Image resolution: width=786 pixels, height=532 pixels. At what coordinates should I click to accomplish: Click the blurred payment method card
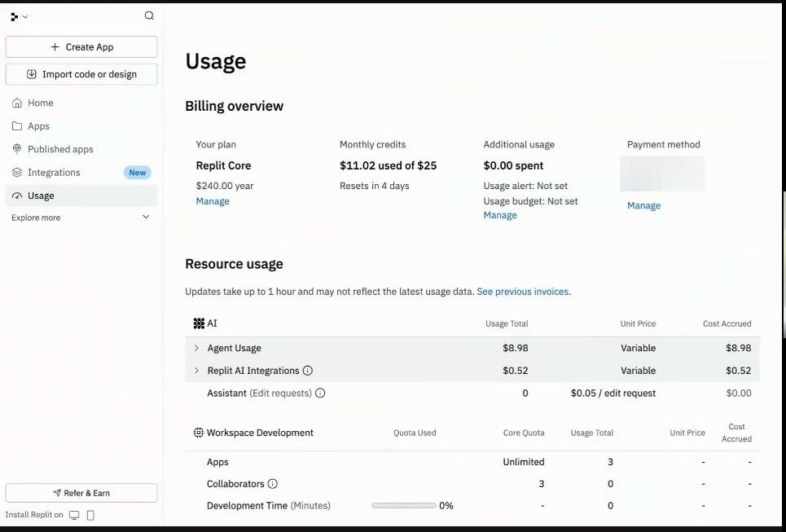[662, 174]
